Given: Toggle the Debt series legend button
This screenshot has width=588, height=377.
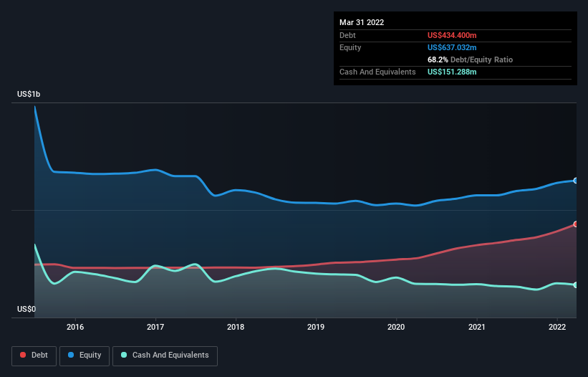Looking at the screenshot, I should pyautogui.click(x=34, y=355).
